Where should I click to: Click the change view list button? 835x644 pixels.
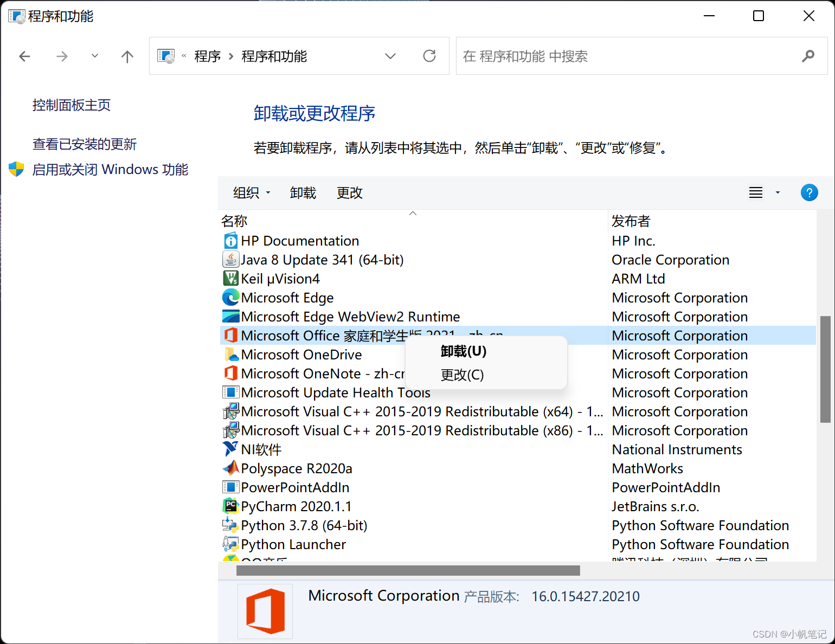point(756,192)
